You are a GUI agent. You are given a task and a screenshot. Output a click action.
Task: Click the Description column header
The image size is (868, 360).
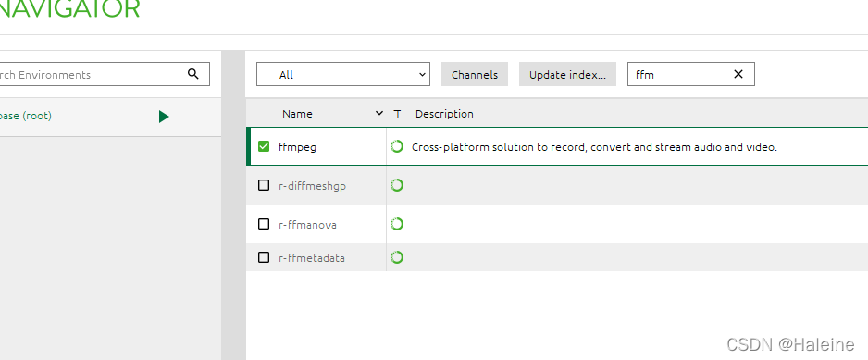point(444,114)
